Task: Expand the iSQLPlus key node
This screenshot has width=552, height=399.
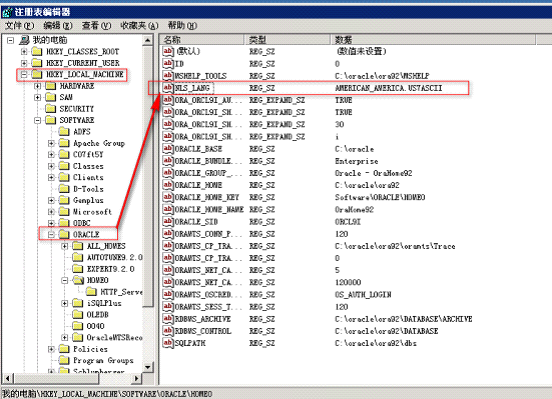Action: click(65, 303)
